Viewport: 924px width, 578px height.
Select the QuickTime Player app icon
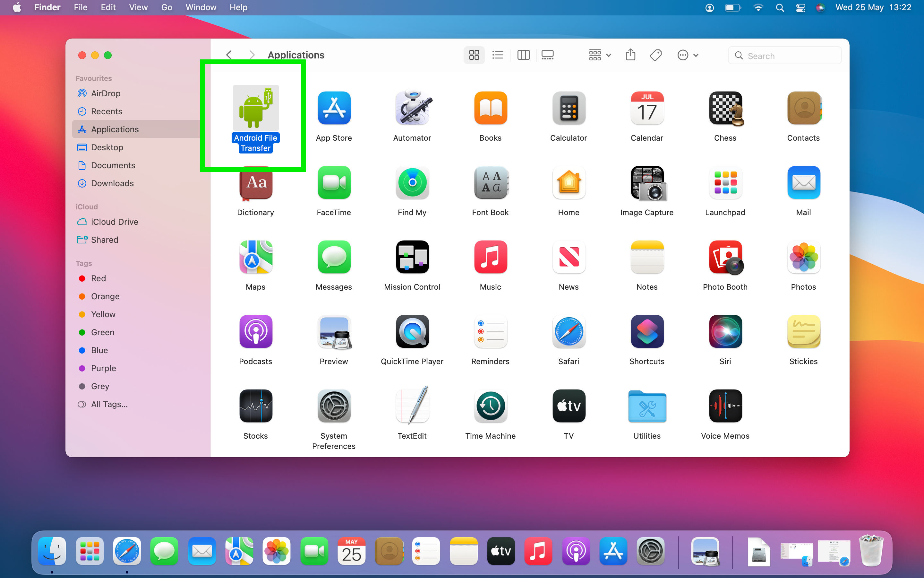tap(412, 332)
